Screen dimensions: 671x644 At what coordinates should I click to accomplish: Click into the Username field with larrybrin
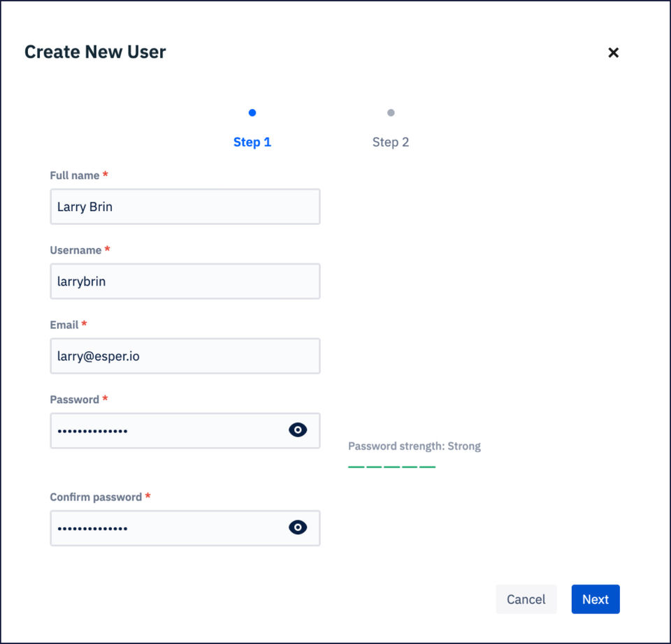[185, 281]
